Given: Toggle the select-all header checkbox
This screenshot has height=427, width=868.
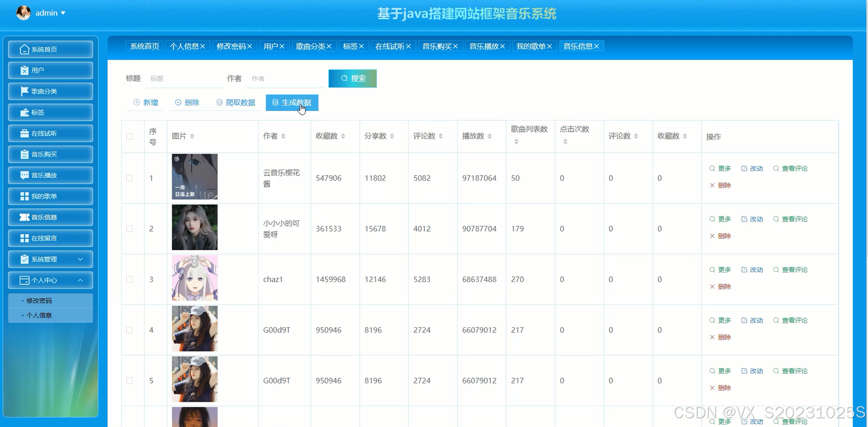Looking at the screenshot, I should click(129, 137).
